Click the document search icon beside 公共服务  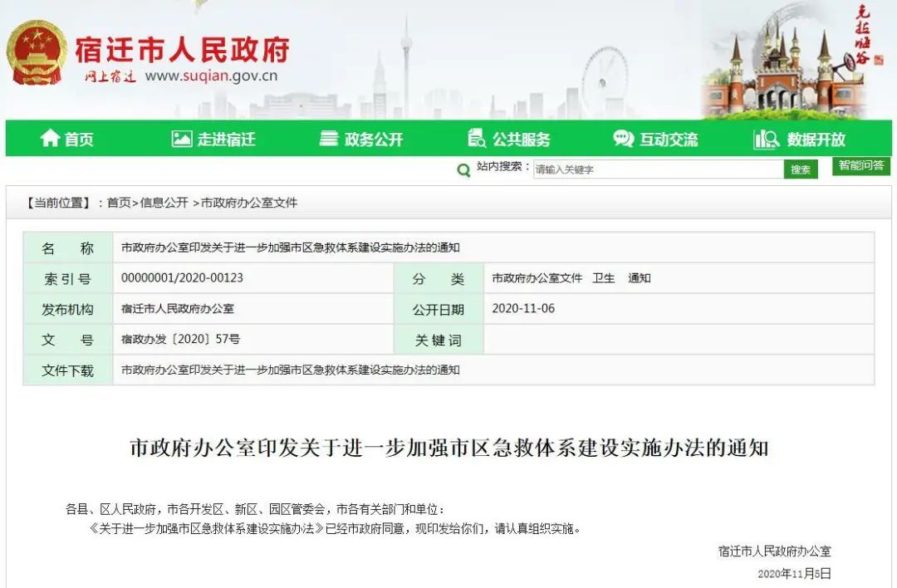point(477,138)
